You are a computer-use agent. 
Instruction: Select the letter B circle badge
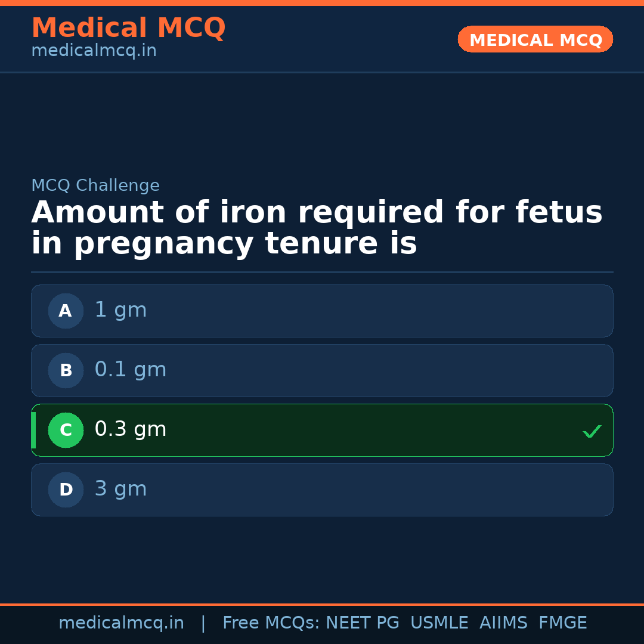coord(66,370)
